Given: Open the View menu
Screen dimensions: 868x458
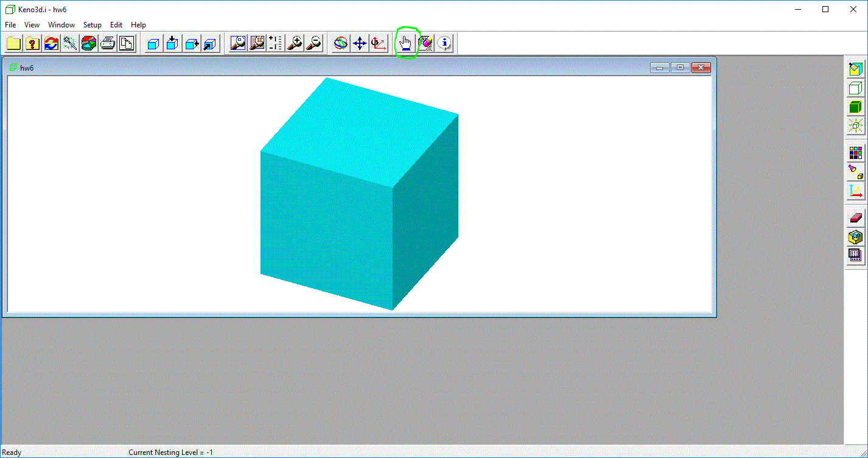Looking at the screenshot, I should point(32,25).
